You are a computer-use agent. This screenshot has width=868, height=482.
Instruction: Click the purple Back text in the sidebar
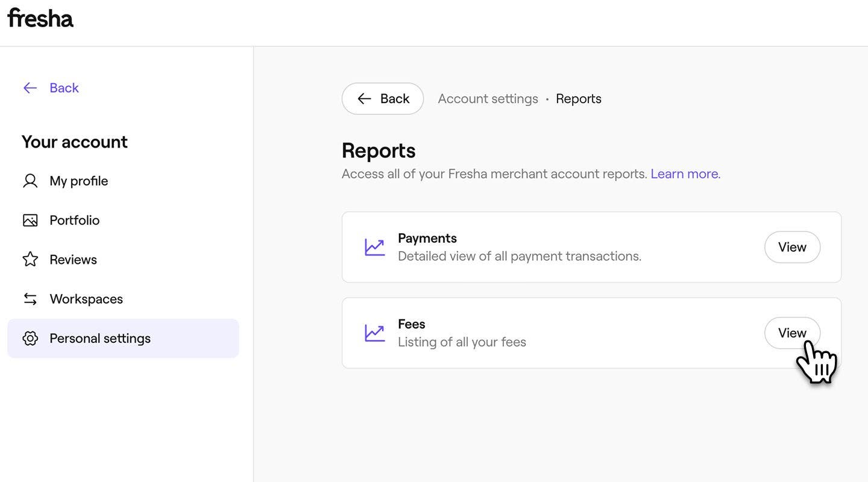click(64, 88)
